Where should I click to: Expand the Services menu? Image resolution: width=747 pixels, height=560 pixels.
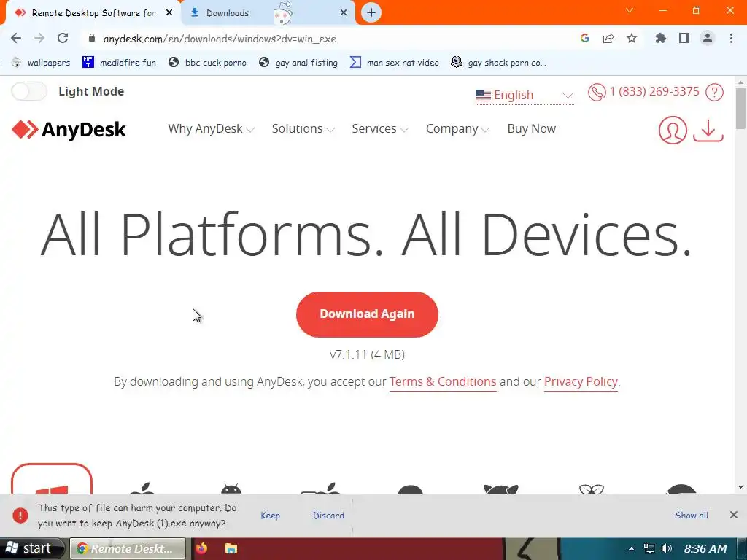click(x=379, y=128)
